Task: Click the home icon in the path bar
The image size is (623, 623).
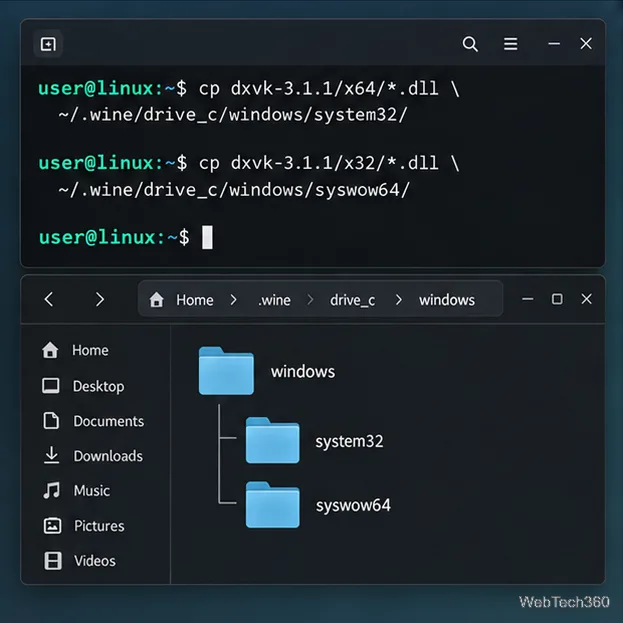Action: pos(157,300)
